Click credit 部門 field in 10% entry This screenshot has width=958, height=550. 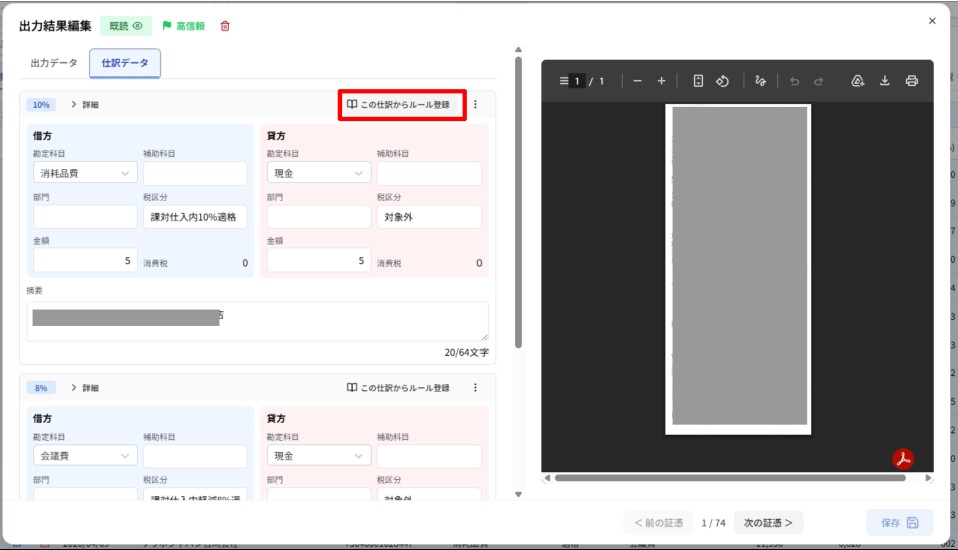point(319,217)
